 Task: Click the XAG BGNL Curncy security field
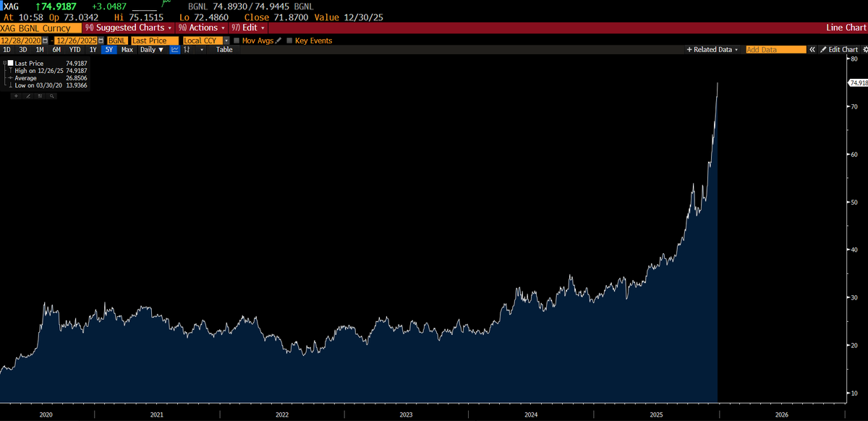(41, 27)
